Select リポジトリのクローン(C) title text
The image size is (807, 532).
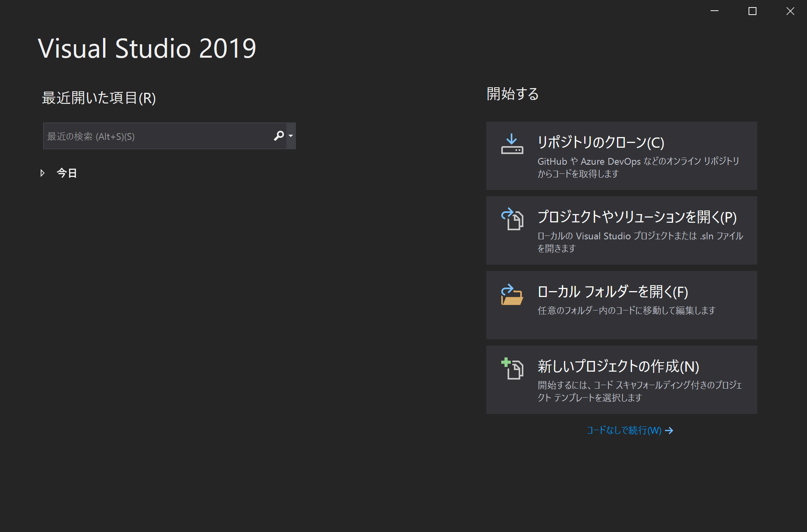pyautogui.click(x=601, y=143)
